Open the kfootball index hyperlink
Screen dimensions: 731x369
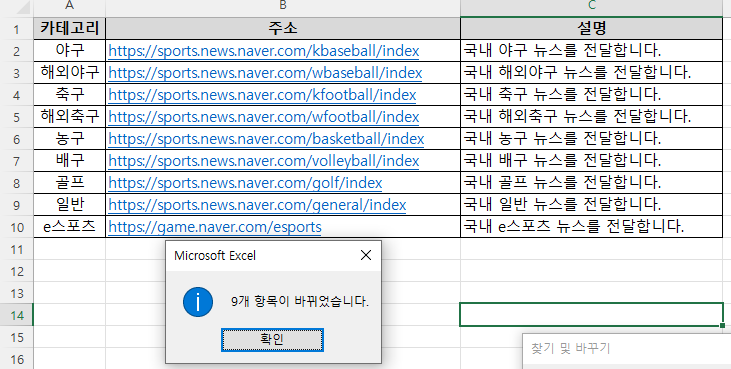(x=262, y=95)
